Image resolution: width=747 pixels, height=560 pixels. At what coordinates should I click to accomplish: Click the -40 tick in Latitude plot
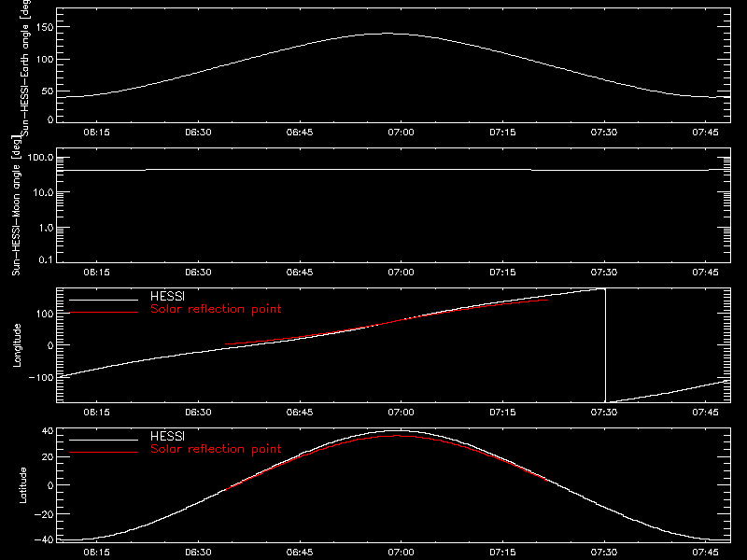click(44, 540)
